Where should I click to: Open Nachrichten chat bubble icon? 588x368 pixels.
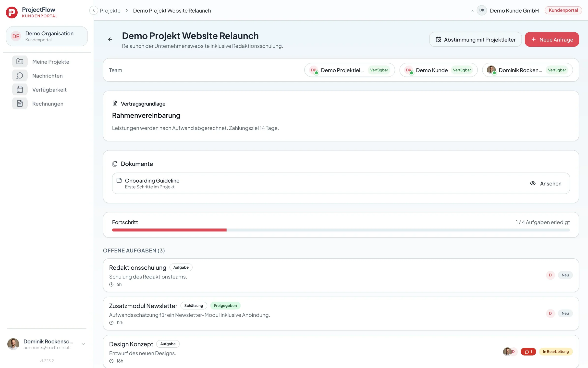click(x=20, y=76)
